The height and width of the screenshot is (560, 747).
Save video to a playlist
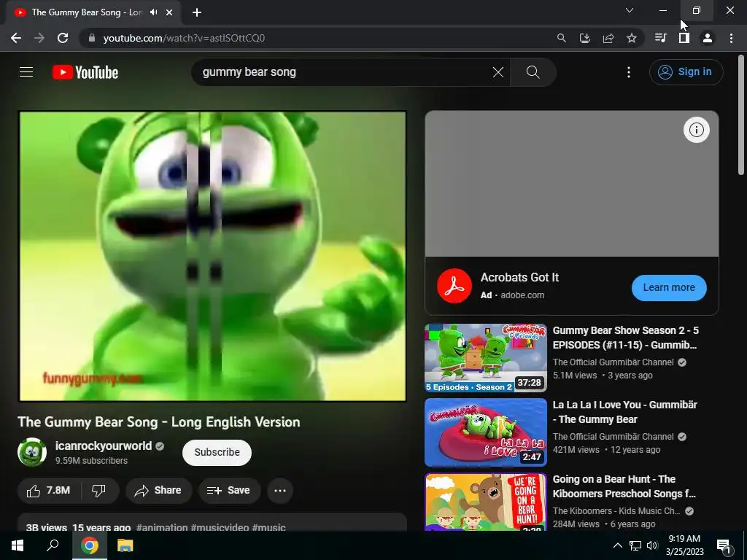coord(229,491)
